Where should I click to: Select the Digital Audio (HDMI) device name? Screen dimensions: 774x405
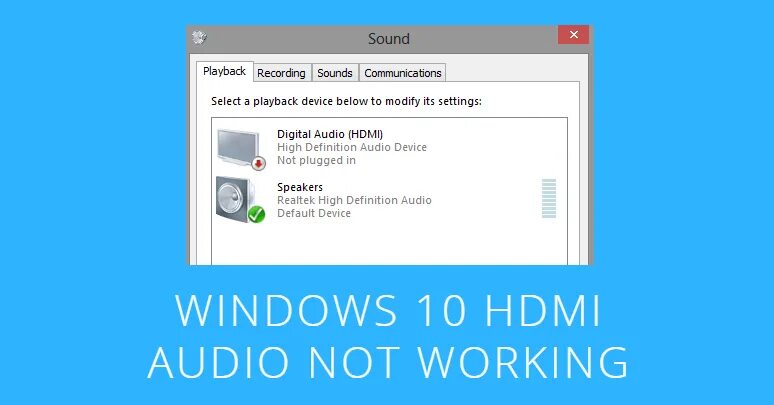point(330,134)
